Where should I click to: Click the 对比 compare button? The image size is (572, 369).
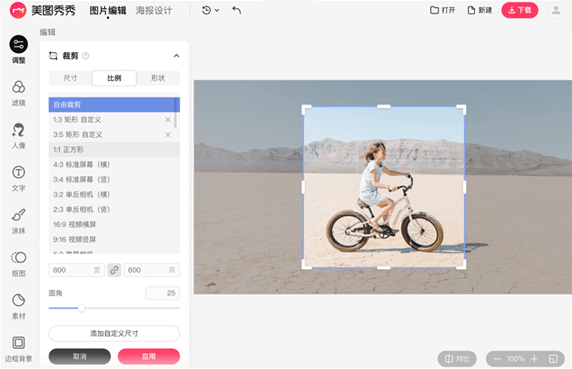click(457, 359)
